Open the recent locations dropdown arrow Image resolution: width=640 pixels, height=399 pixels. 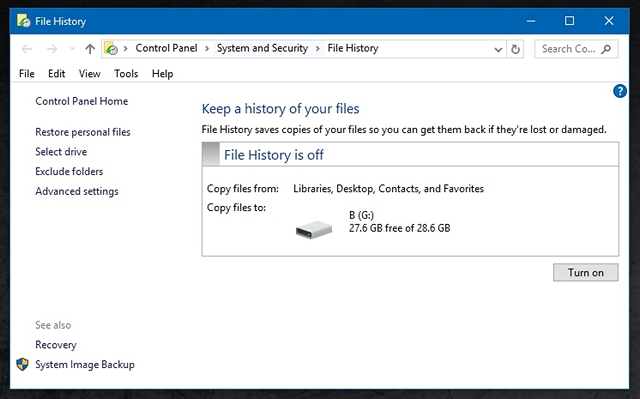pos(72,49)
